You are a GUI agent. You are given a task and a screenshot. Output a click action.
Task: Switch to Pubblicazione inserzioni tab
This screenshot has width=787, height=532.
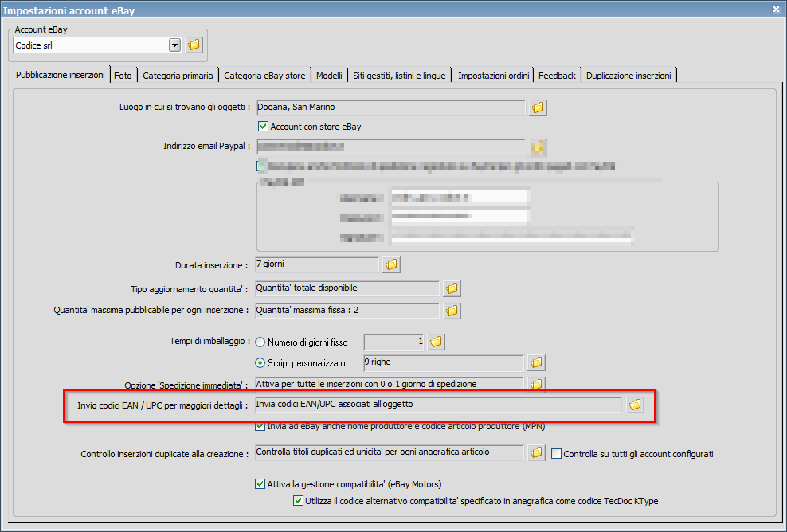[61, 75]
